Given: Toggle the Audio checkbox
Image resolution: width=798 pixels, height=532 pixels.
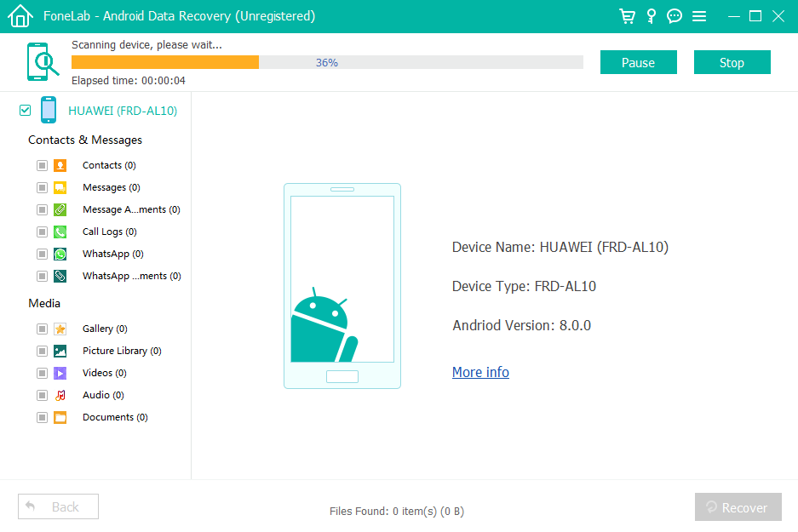Looking at the screenshot, I should click(43, 395).
